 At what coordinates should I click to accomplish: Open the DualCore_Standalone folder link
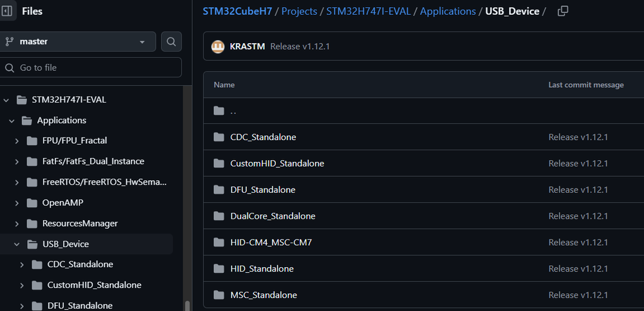273,216
